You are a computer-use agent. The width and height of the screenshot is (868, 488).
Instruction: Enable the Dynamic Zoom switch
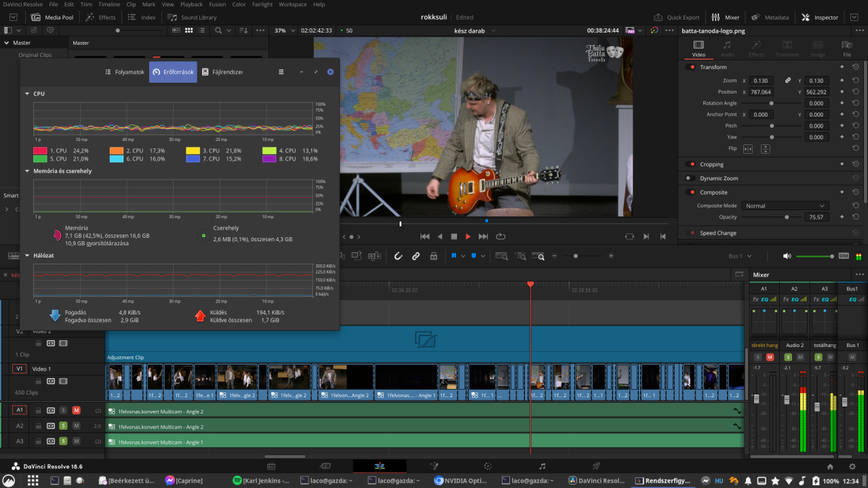tap(691, 178)
